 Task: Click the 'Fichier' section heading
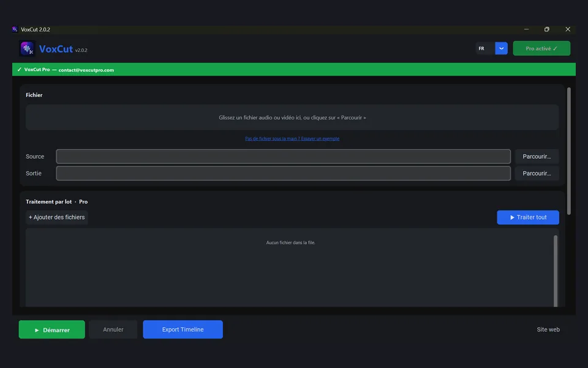34,95
